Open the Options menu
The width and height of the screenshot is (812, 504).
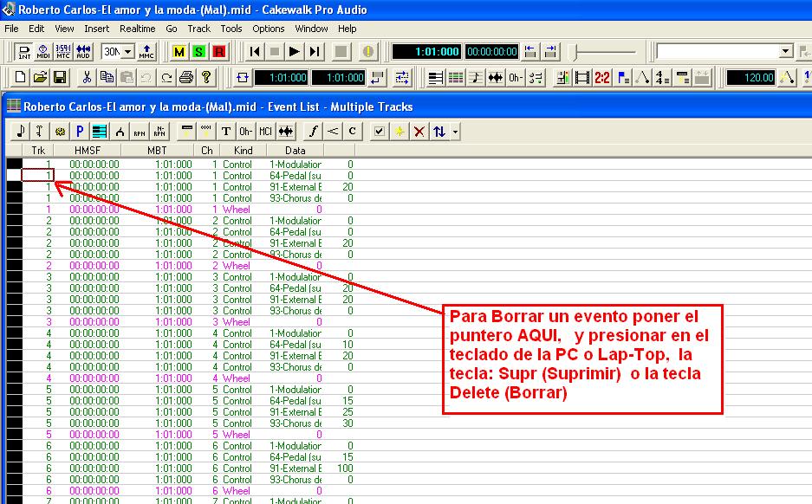269,29
